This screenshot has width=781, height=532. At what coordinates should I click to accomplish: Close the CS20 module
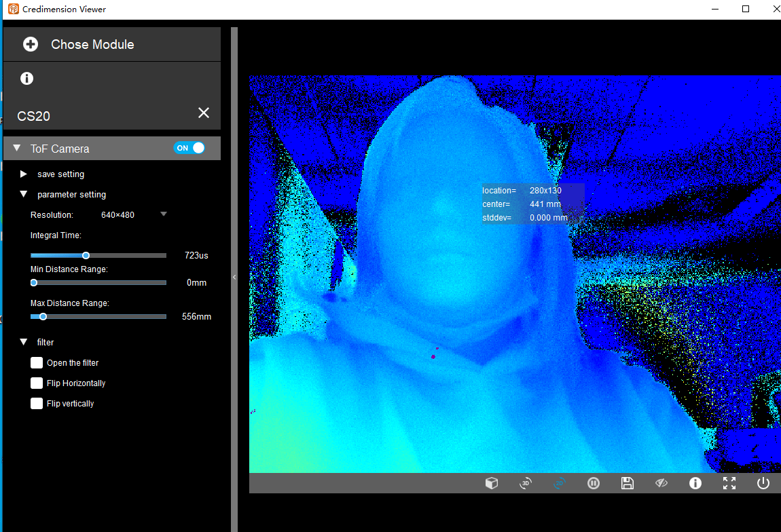click(x=203, y=113)
